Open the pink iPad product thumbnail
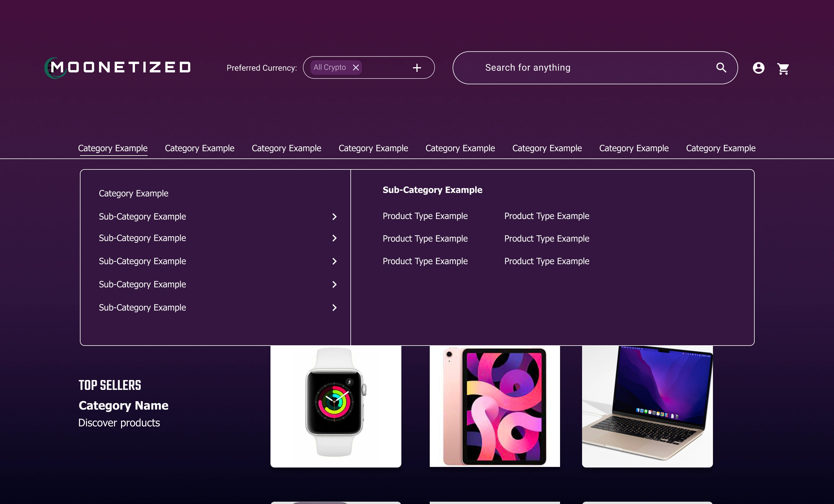The width and height of the screenshot is (834, 504). [x=495, y=406]
